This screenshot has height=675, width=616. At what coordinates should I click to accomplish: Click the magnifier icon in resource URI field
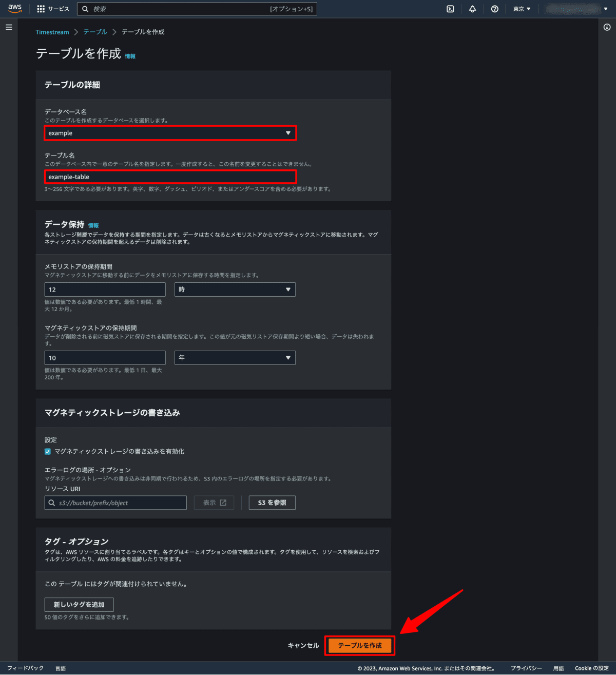tap(52, 503)
